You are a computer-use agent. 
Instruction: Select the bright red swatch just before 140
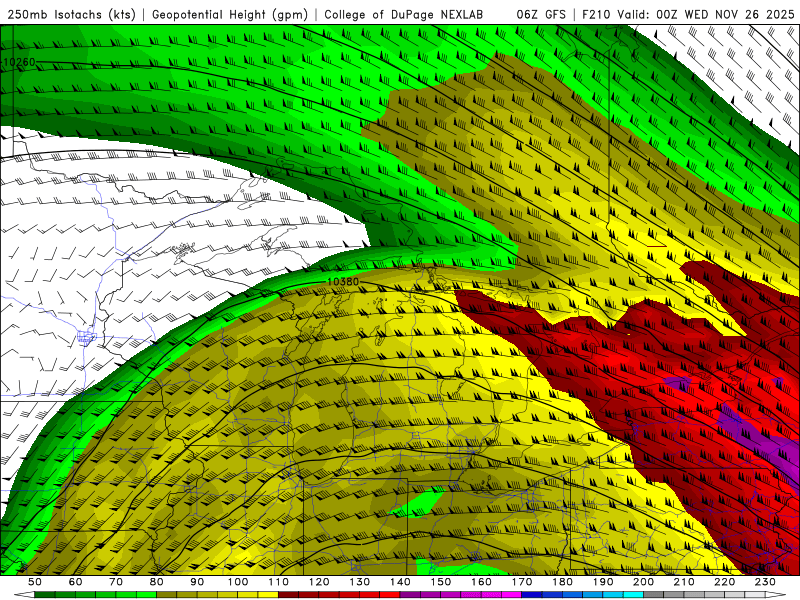[390, 594]
